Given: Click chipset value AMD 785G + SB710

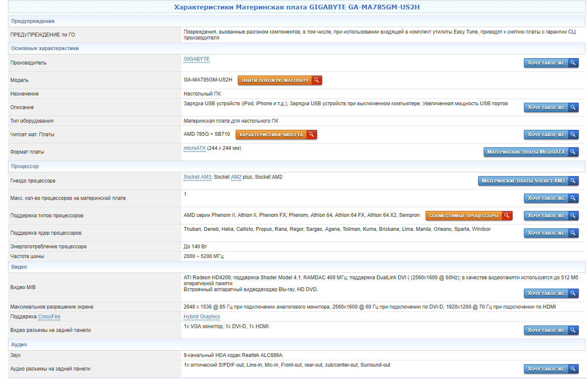Looking at the screenshot, I should pos(206,134).
